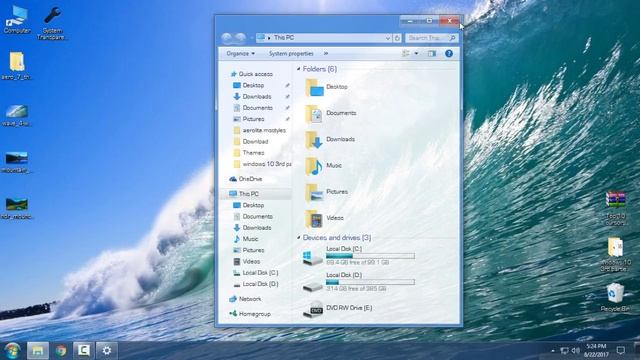Select the Downloads folder in Folders group
Screen dimensions: 640x360
(330, 139)
